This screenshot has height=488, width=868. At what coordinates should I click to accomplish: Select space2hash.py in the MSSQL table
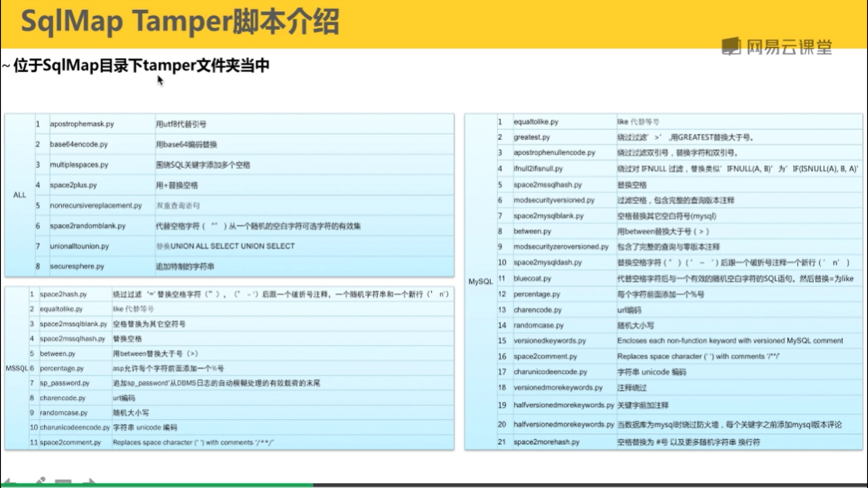coord(63,294)
